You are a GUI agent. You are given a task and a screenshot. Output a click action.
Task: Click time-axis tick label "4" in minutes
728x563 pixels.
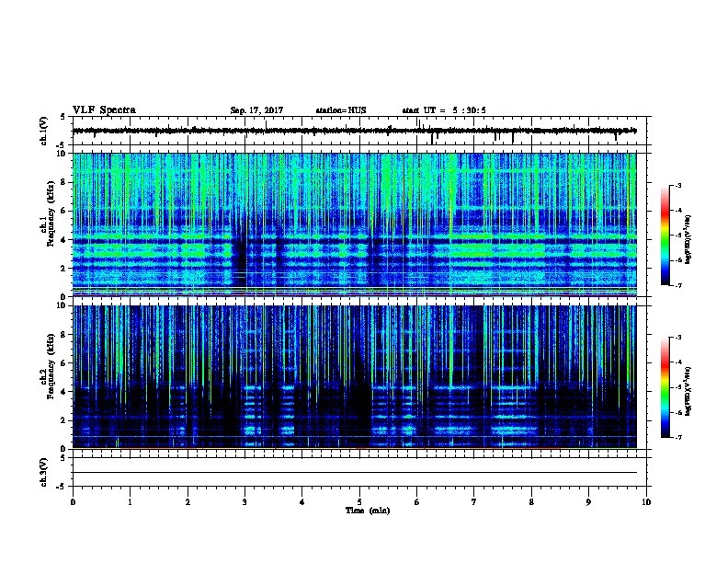click(x=302, y=502)
